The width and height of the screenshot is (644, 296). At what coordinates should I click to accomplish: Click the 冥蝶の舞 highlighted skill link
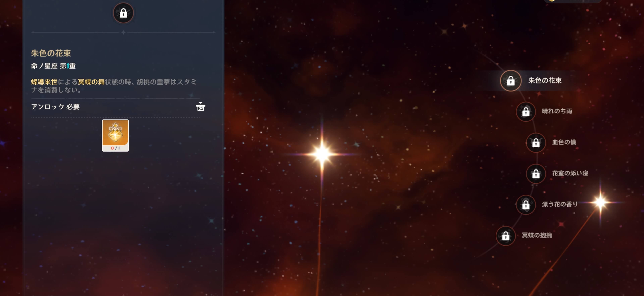[91, 82]
